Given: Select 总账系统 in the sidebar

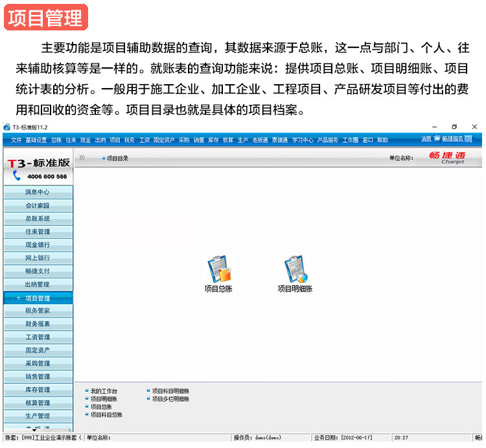Looking at the screenshot, I should coord(37,219).
